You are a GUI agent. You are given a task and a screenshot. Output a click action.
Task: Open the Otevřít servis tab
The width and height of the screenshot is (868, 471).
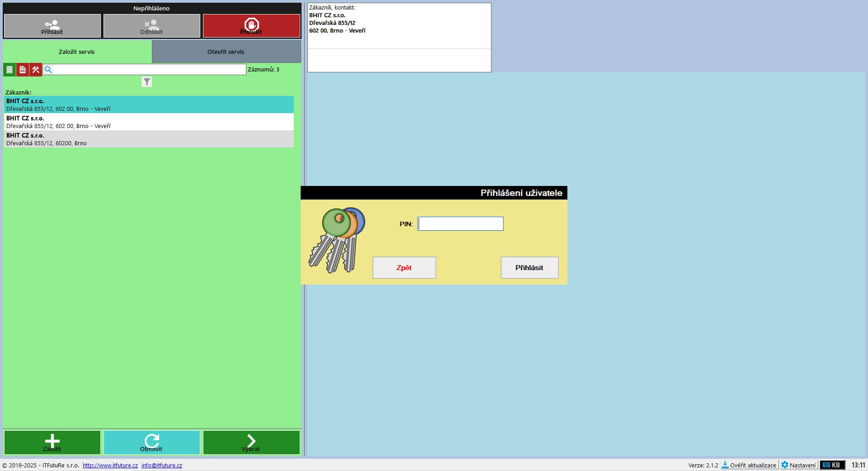coord(226,52)
